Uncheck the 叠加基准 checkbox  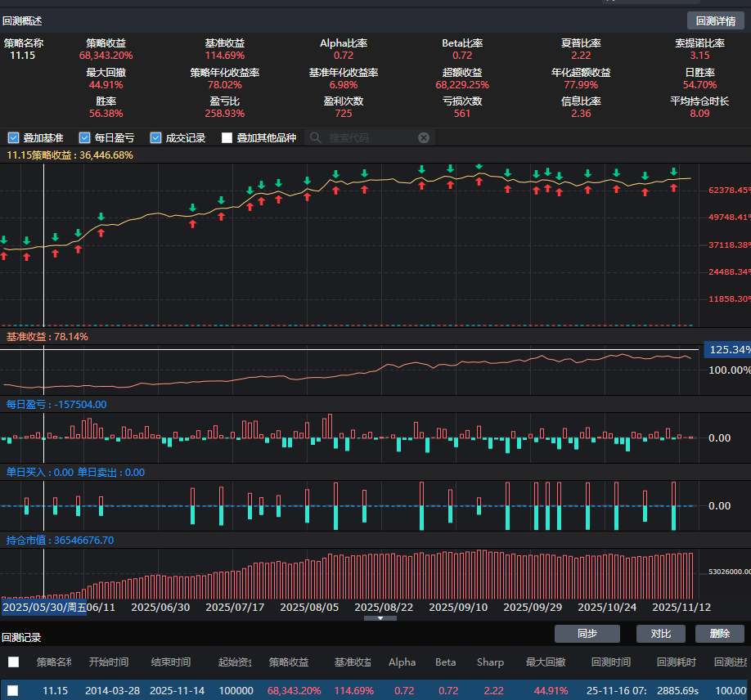13,138
